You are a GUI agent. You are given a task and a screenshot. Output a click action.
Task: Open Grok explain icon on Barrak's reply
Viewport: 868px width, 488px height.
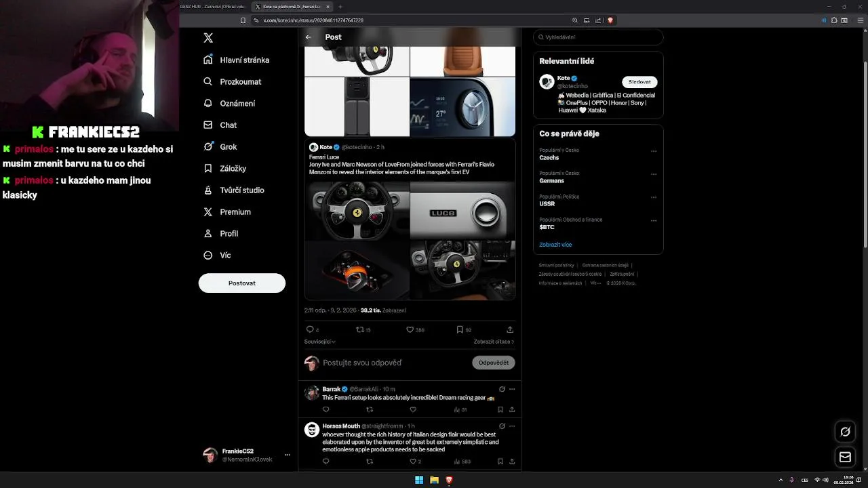click(502, 389)
